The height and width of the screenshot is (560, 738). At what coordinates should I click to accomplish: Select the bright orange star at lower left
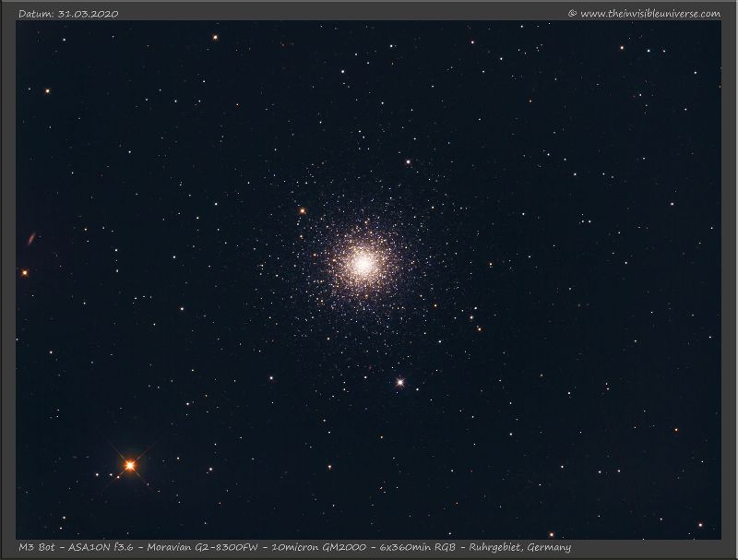click(130, 465)
